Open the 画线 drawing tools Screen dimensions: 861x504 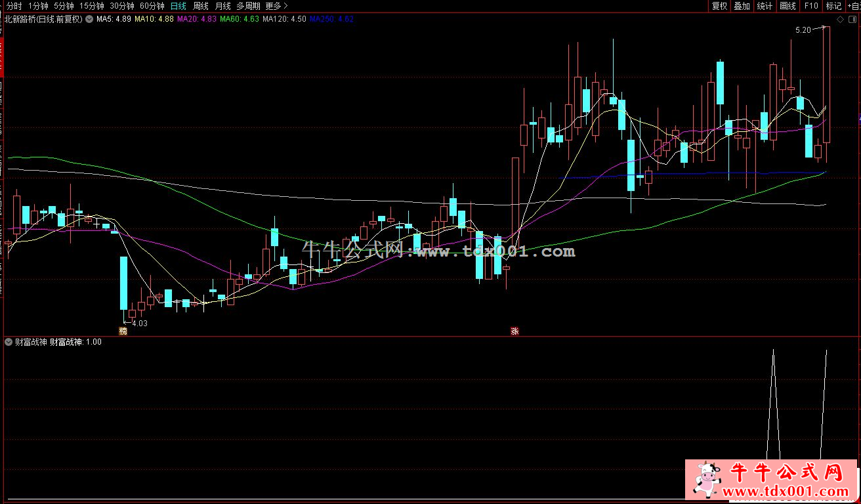tap(787, 6)
